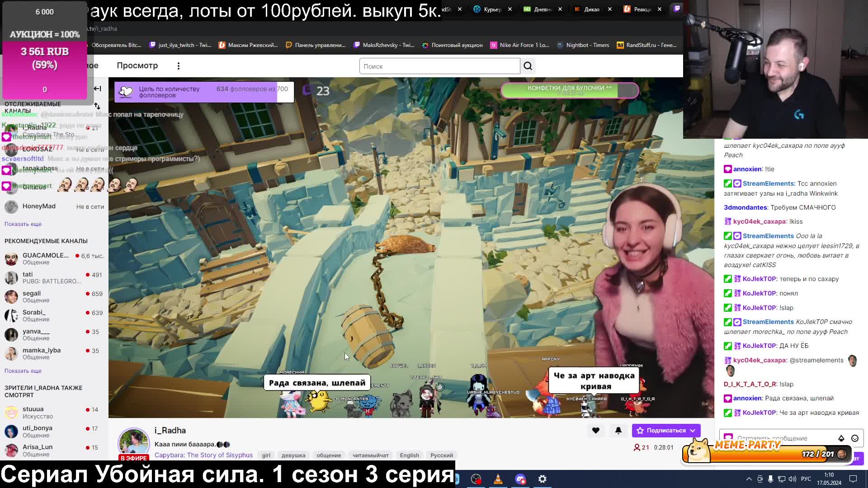868x488 pixels.
Task: Close the Дневник browser tab
Action: click(x=560, y=9)
